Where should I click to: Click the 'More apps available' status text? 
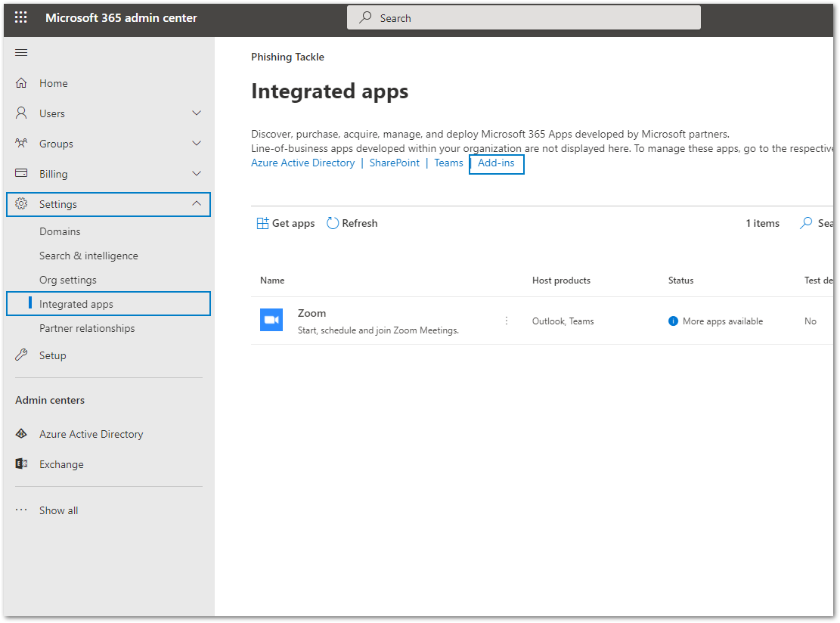(x=723, y=321)
